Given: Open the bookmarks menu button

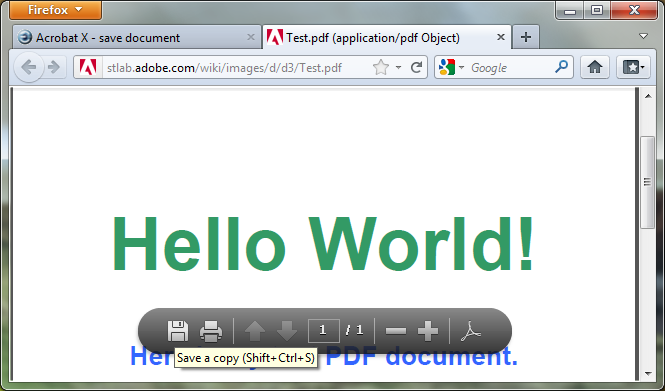Looking at the screenshot, I should point(633,67).
